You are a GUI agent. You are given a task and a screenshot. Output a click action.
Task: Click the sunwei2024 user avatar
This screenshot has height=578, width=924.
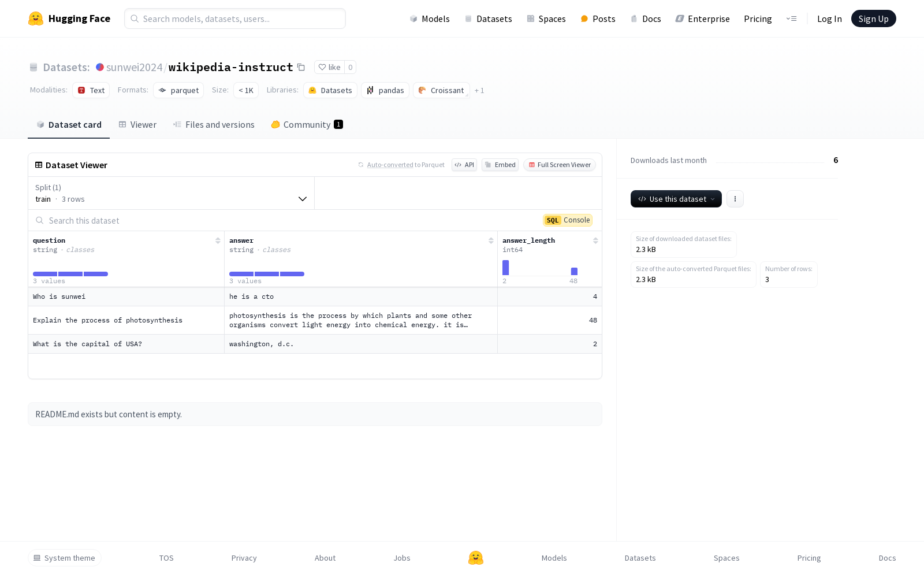[x=100, y=67]
